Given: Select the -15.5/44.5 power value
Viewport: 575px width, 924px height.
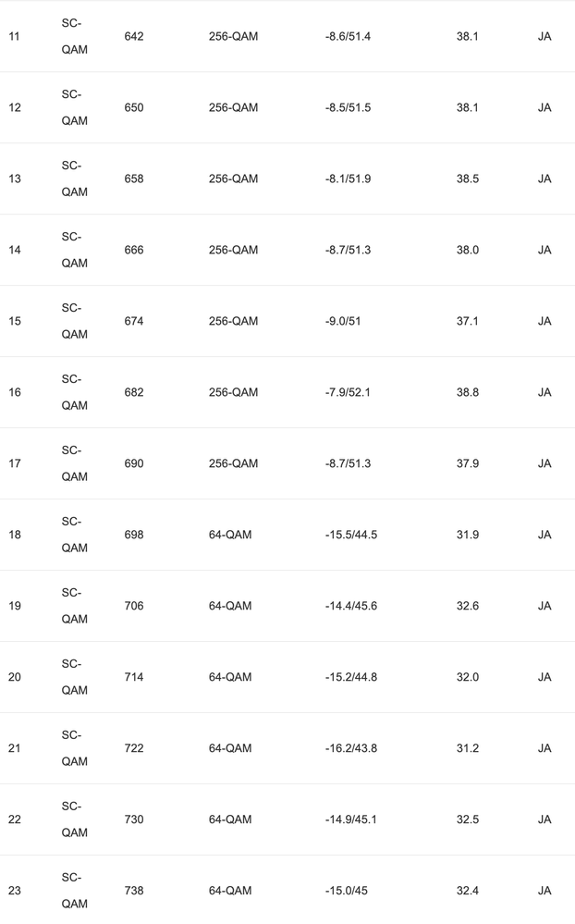Looking at the screenshot, I should 351,535.
